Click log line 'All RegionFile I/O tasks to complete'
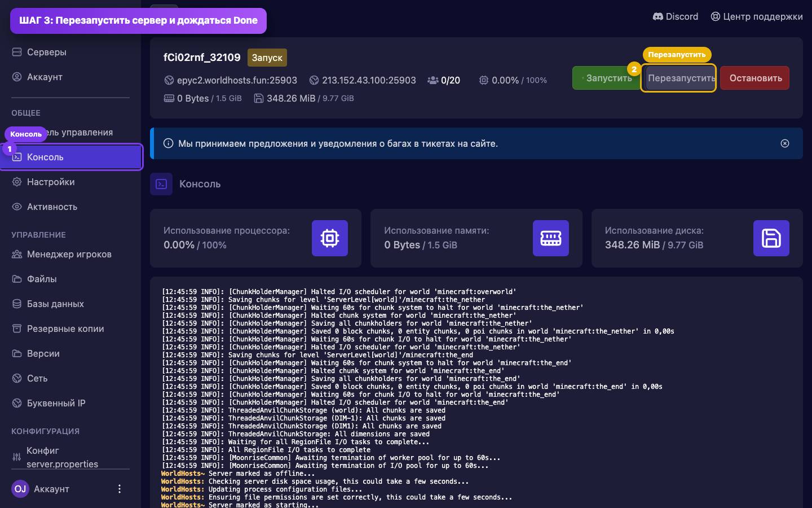Image resolution: width=812 pixels, height=508 pixels. click(266, 450)
